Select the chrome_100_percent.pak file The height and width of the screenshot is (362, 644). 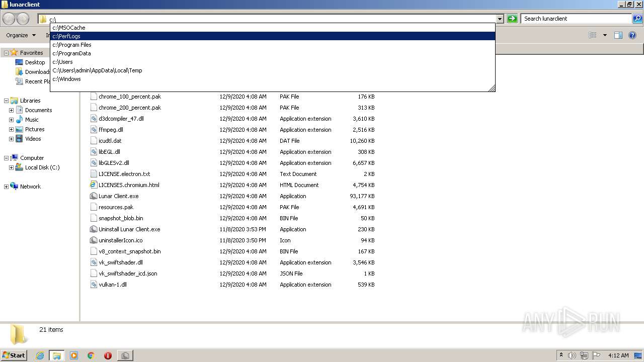pos(130,97)
